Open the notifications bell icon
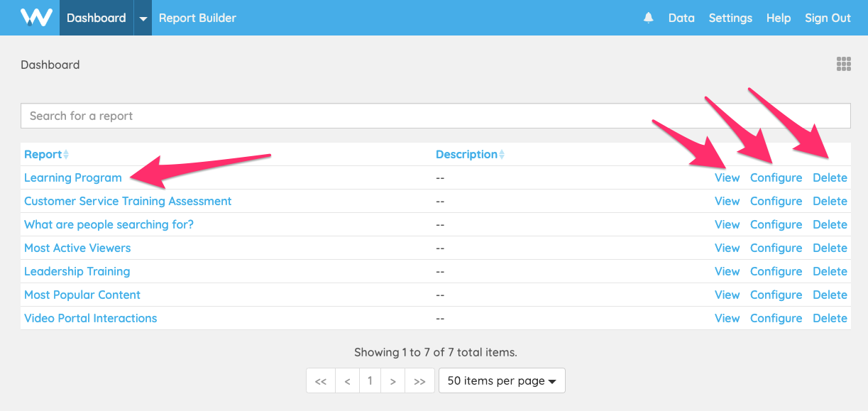Image resolution: width=868 pixels, height=411 pixels. 648,18
